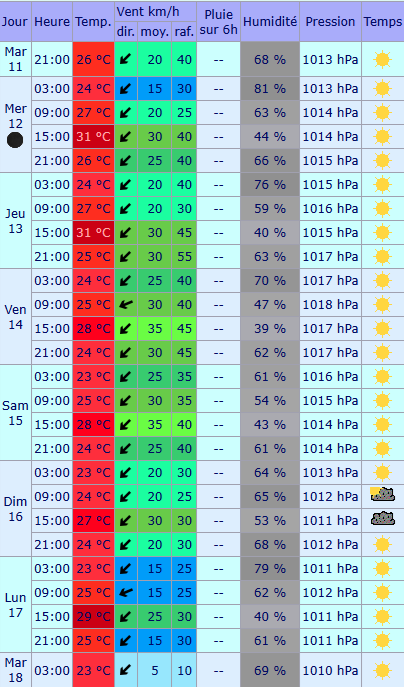
Task: Click wind direction arrow for Lun 17 09:00
Action: tap(126, 592)
